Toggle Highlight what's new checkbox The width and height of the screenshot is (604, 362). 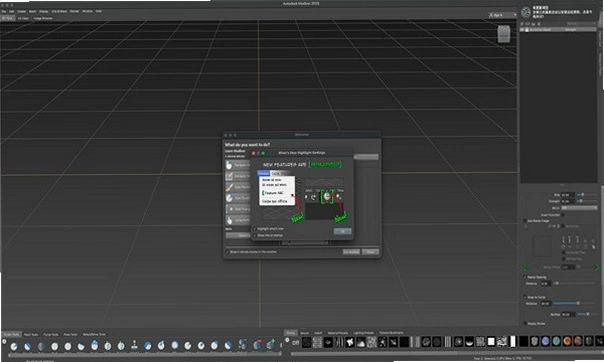[x=255, y=229]
